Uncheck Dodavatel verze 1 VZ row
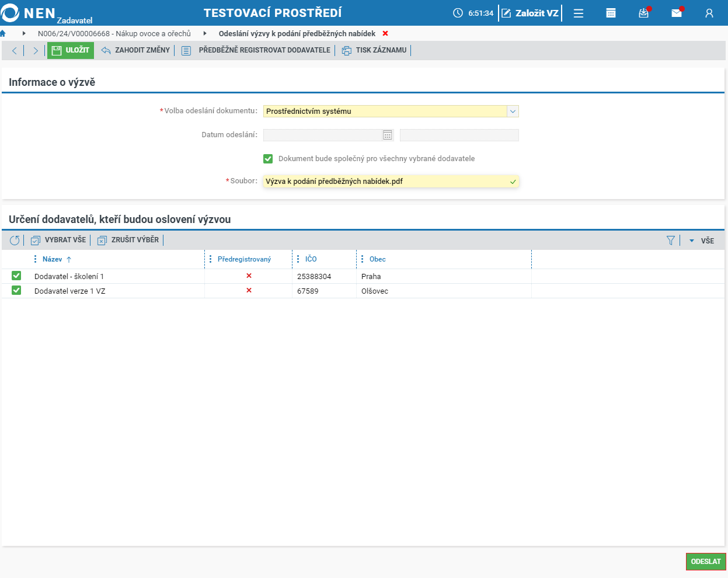The width and height of the screenshot is (728, 578). [16, 290]
